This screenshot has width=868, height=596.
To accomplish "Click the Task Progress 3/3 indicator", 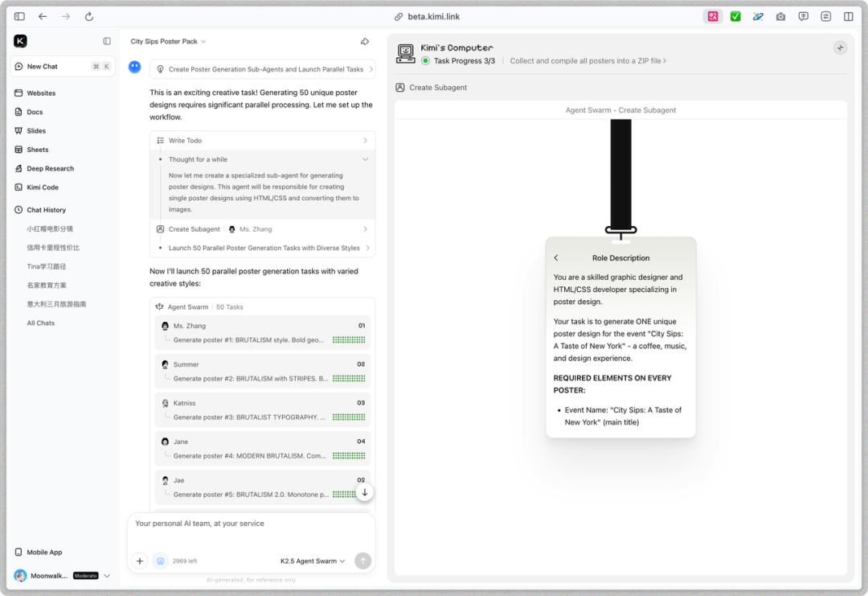I will pos(465,60).
